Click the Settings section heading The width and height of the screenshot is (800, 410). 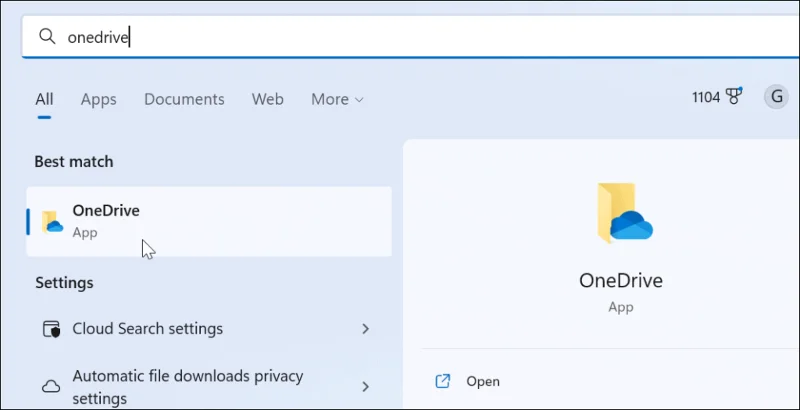(x=64, y=283)
